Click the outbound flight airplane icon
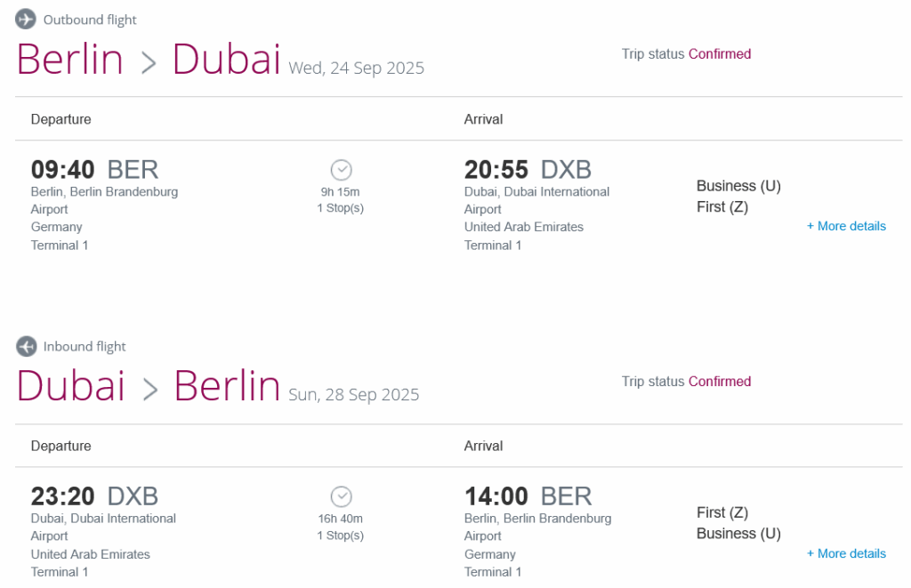The image size is (911, 588). [x=26, y=20]
